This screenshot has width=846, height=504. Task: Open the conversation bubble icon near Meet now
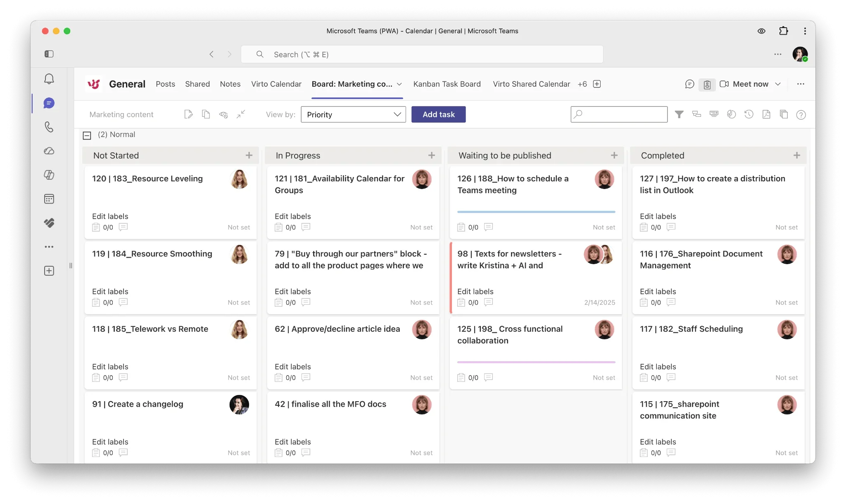click(689, 84)
